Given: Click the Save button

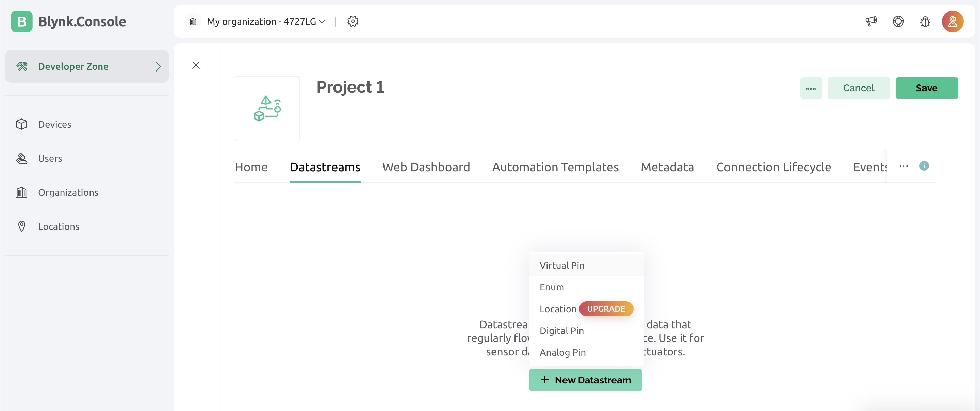Looking at the screenshot, I should tap(927, 88).
